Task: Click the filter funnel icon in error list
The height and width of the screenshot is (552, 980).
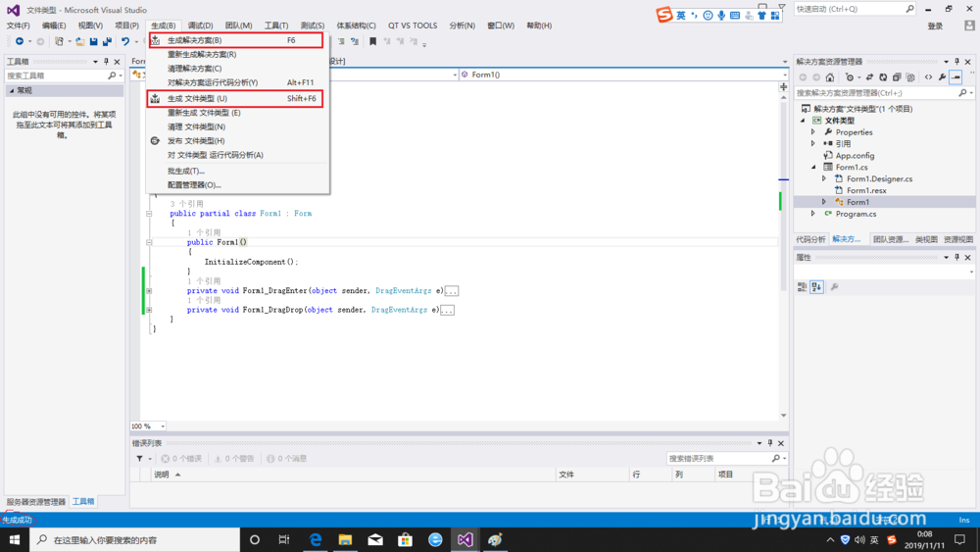Action: (x=139, y=458)
